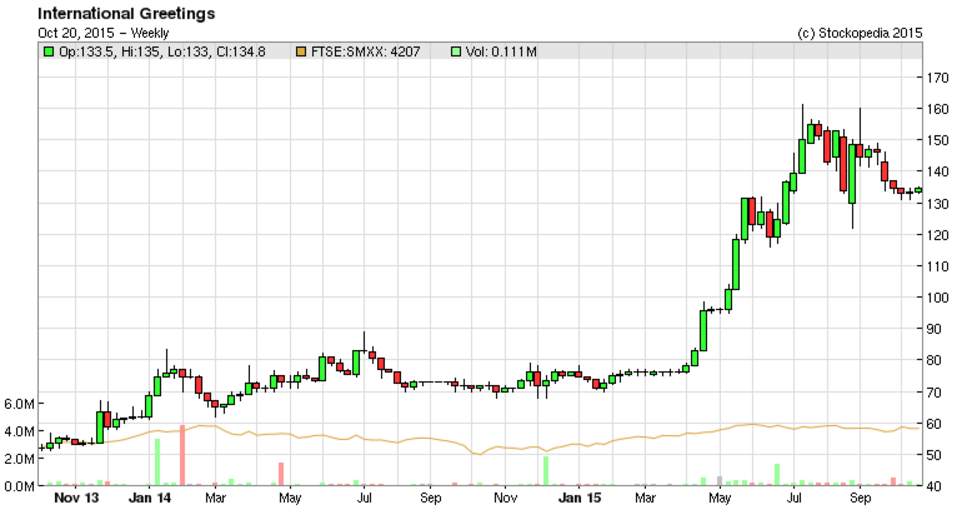The image size is (961, 530).
Task: Click the '50' price axis label
Action: (934, 455)
